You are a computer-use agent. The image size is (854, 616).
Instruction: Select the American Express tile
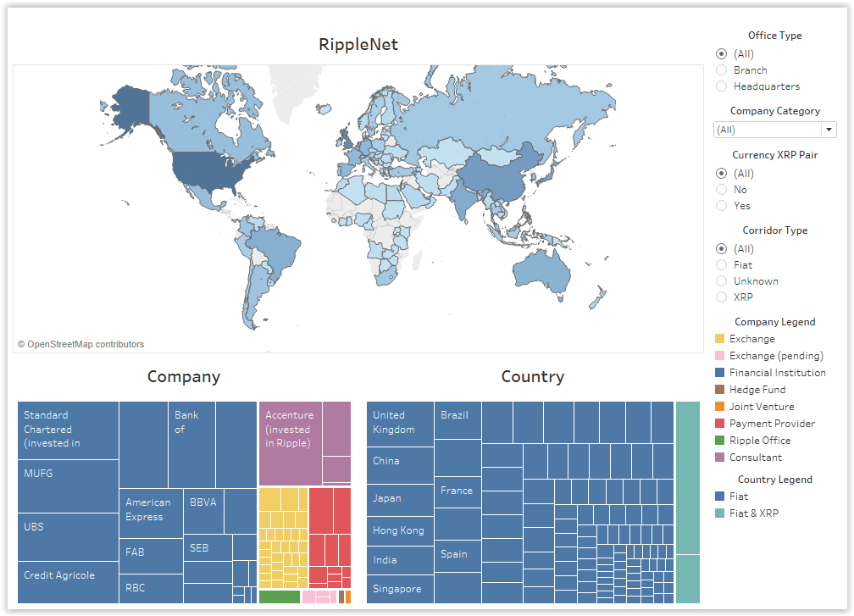[x=151, y=513]
